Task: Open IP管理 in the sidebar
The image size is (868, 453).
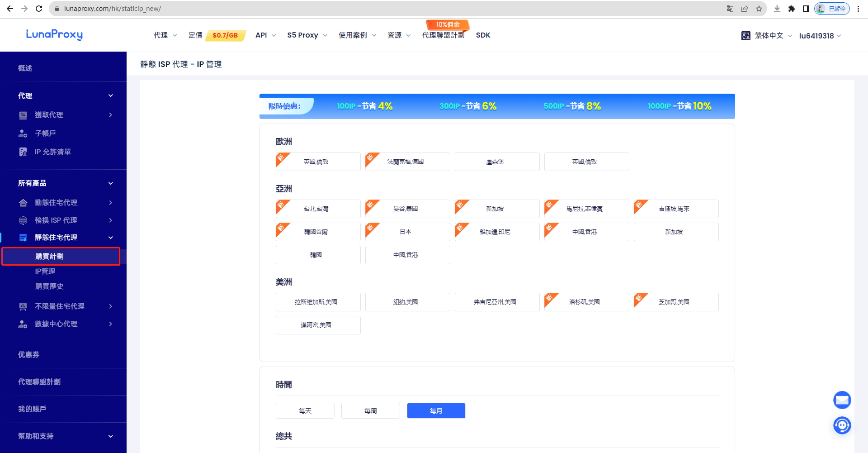Action: tap(45, 272)
